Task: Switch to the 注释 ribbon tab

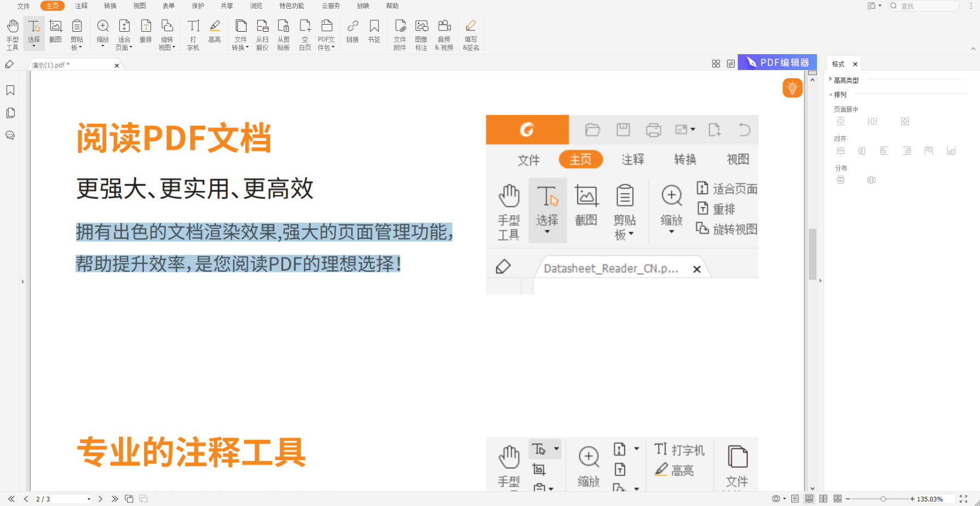Action: (80, 6)
